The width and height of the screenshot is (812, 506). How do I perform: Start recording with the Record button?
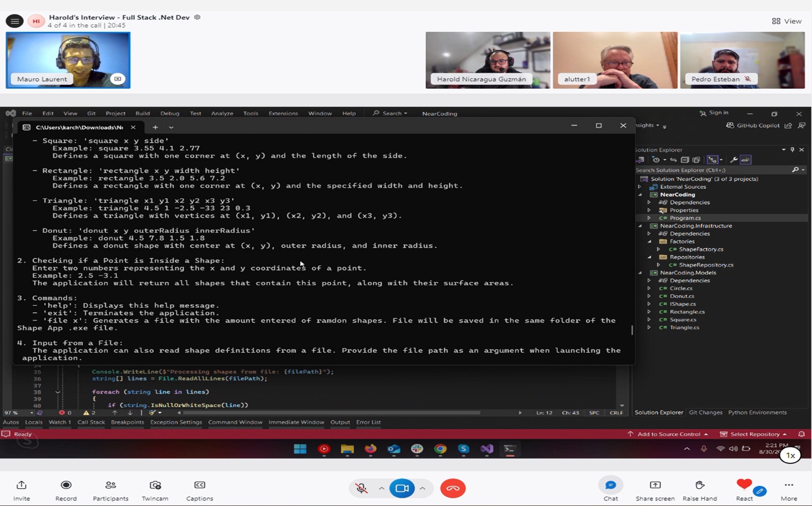click(x=66, y=485)
